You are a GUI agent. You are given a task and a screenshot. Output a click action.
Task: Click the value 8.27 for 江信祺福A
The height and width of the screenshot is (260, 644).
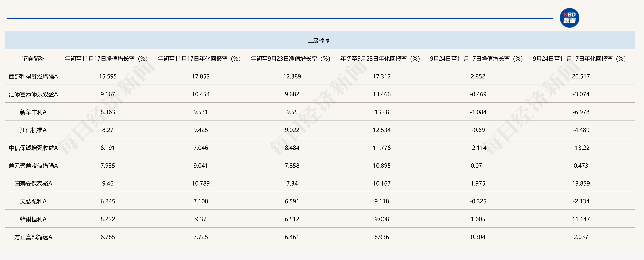[108, 130]
